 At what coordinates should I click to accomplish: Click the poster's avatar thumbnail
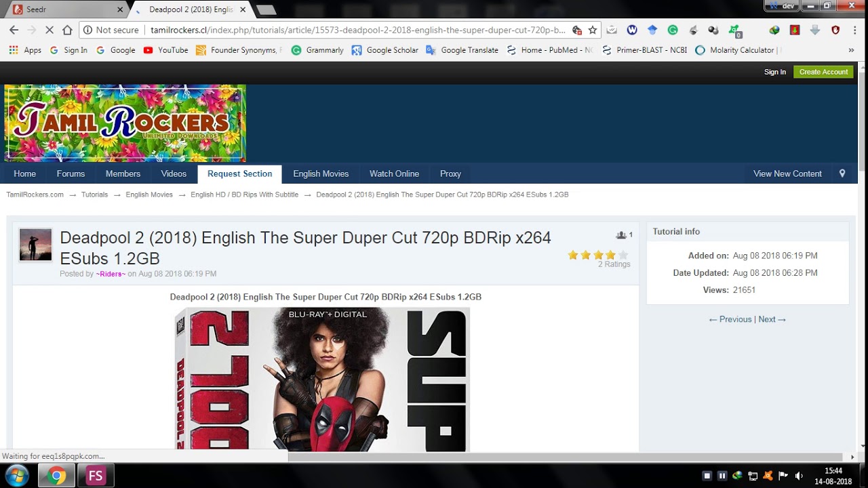35,245
